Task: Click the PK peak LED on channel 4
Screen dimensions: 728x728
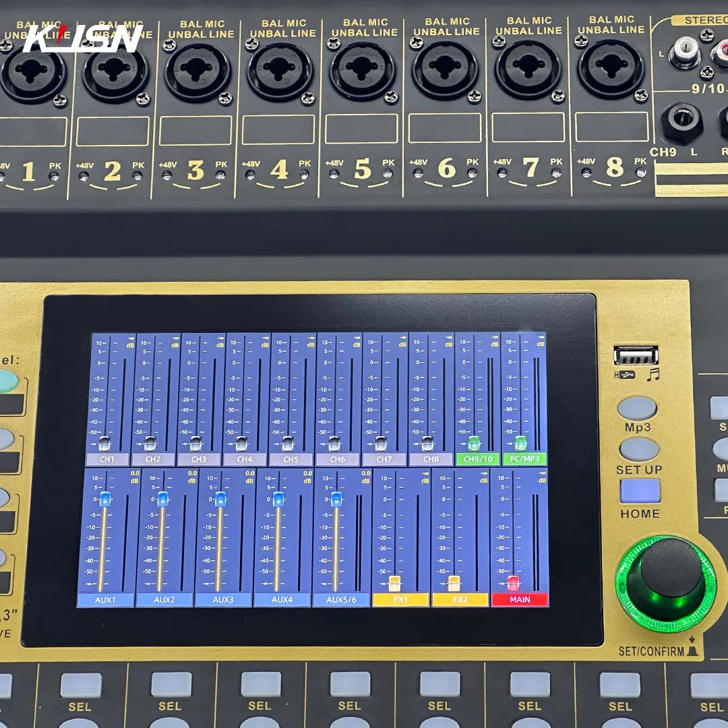Action: (303, 175)
